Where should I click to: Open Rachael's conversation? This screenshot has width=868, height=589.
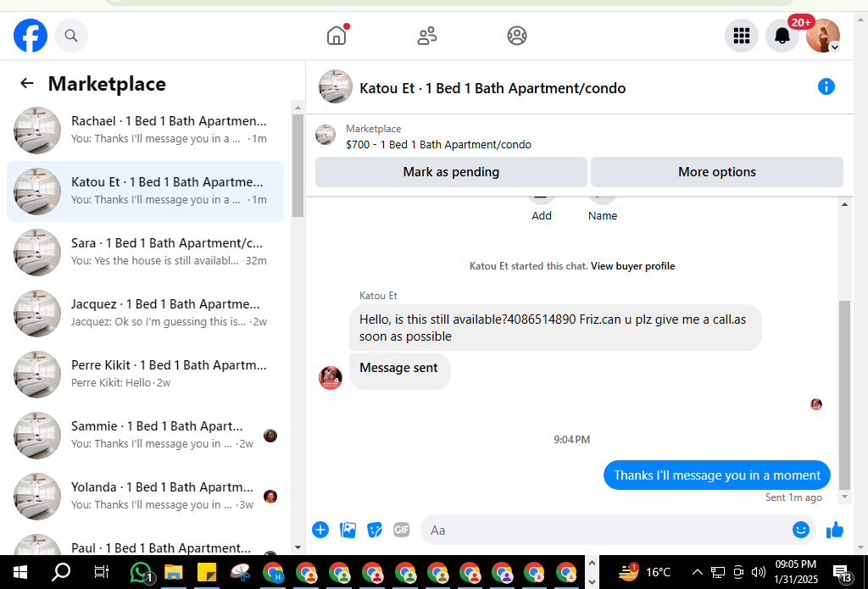[x=145, y=131]
